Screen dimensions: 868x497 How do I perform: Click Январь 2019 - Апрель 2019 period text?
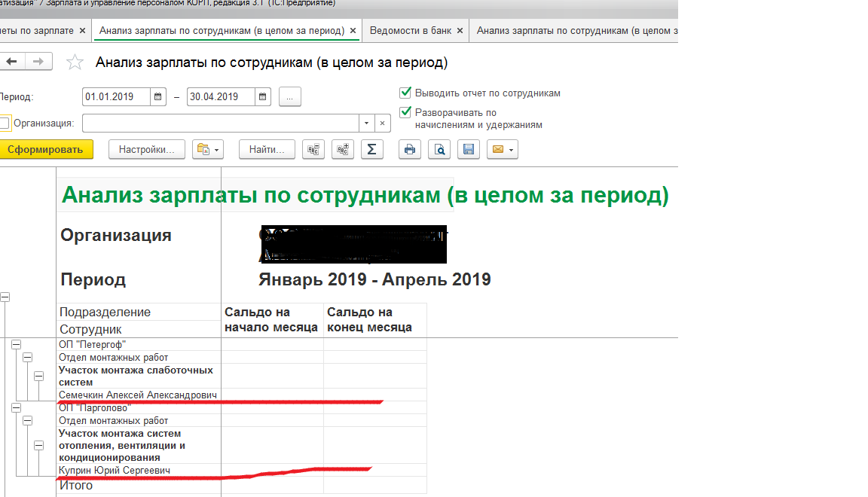tap(374, 279)
